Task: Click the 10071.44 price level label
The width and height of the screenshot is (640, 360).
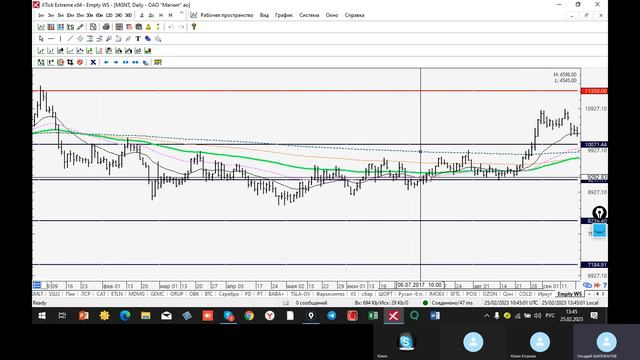Action: click(x=595, y=144)
